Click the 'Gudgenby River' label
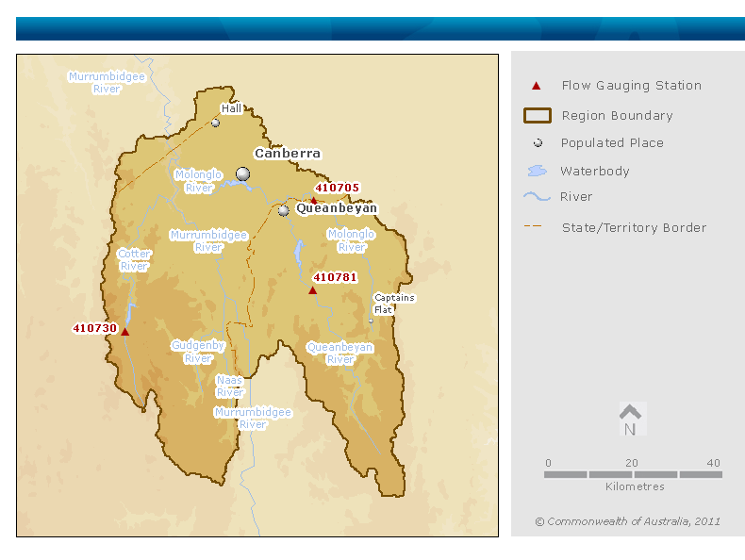Screen dimensions: 745x560 [198, 352]
